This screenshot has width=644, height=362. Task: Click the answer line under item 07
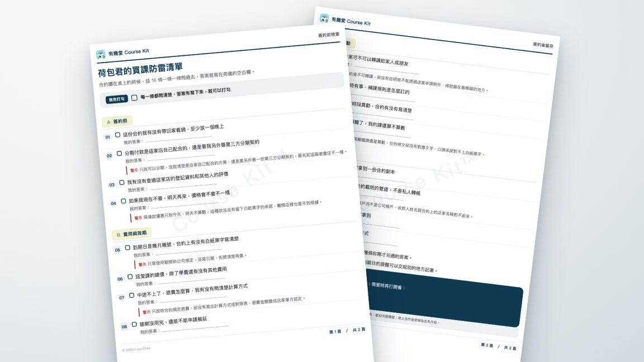tap(193, 299)
